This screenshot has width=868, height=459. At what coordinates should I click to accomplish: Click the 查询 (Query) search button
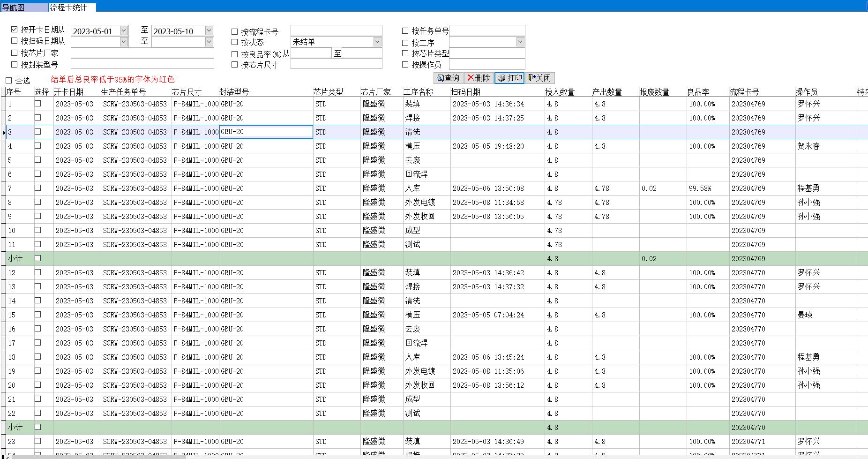(449, 78)
